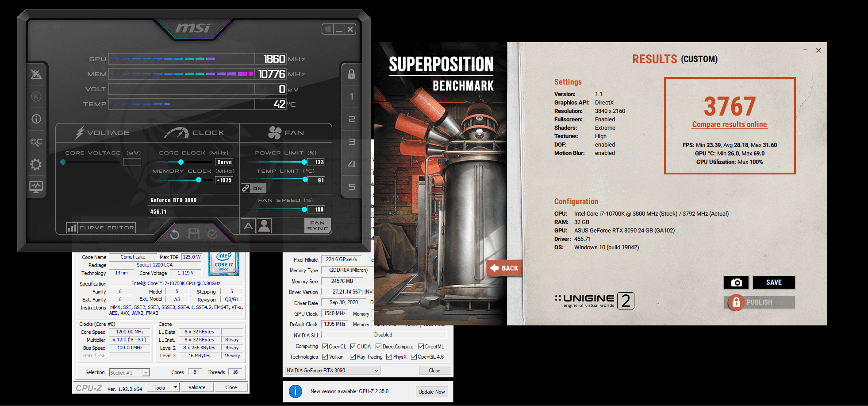The image size is (868, 406).
Task: Click the Memory Clock +1025 value field
Action: click(x=224, y=180)
